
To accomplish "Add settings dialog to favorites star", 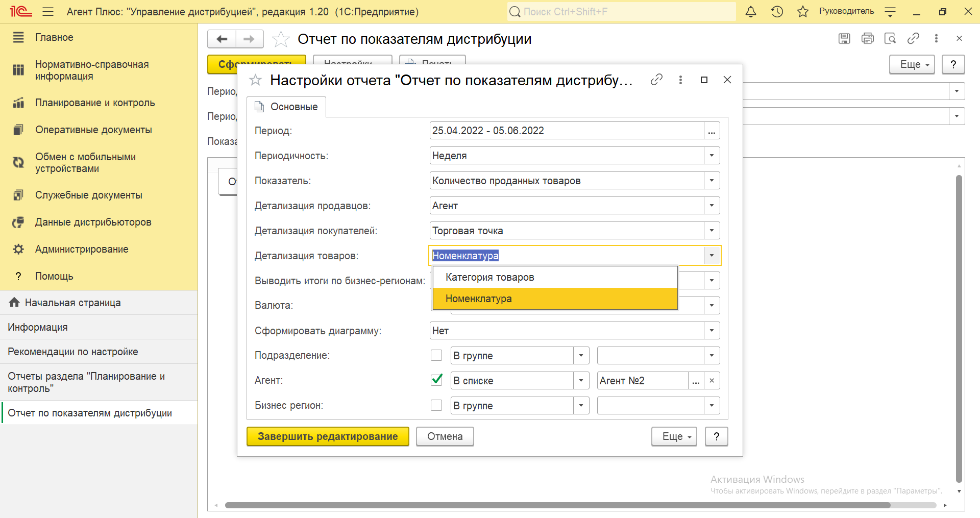I will (255, 80).
